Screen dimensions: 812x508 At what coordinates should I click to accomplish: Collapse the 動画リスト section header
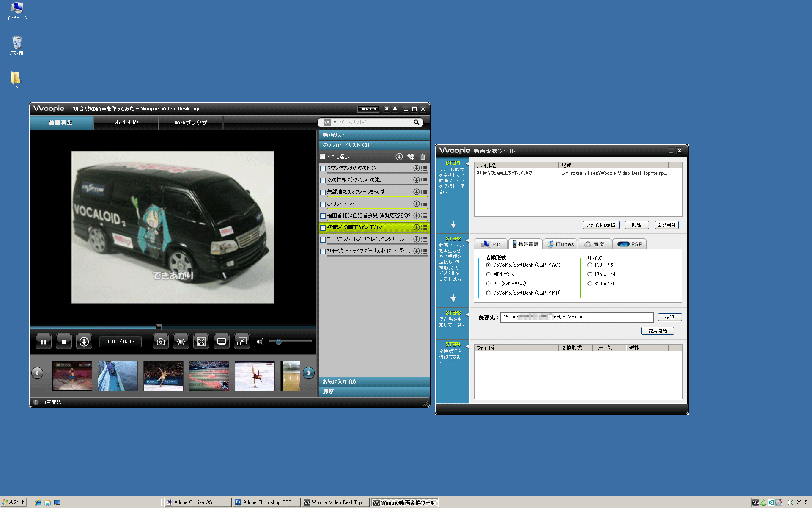coord(374,135)
